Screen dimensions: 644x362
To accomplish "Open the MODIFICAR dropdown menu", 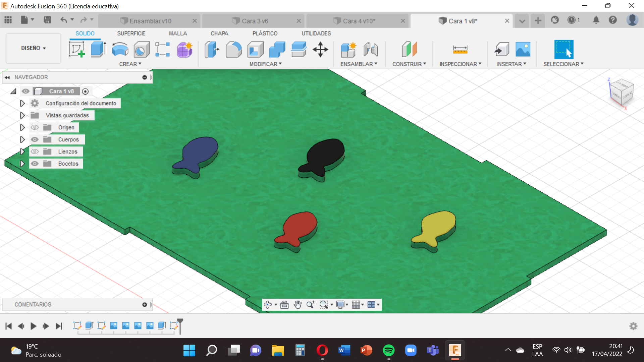I will click(x=265, y=64).
